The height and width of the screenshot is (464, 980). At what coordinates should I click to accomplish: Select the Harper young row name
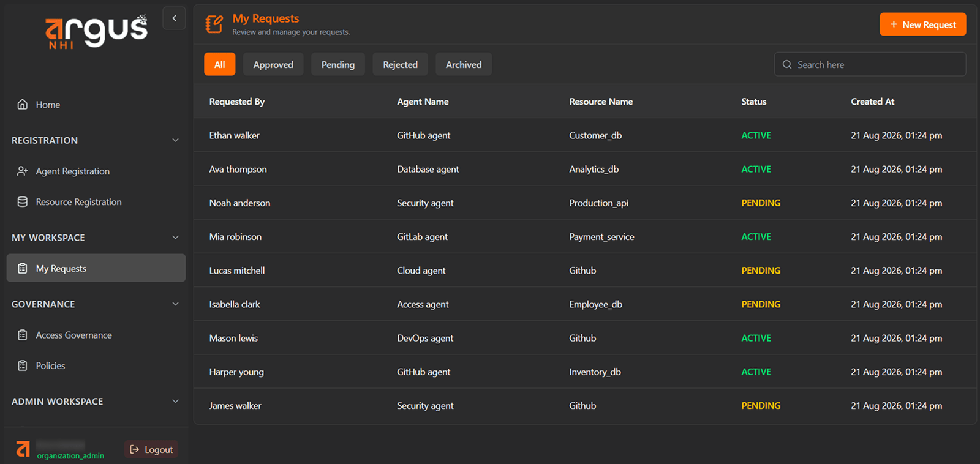pos(236,372)
